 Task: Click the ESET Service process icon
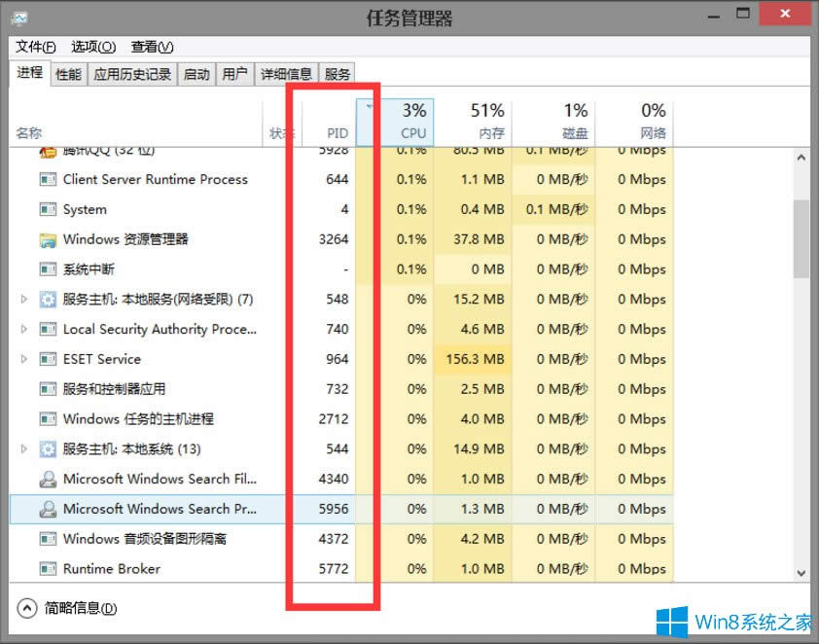[46, 359]
